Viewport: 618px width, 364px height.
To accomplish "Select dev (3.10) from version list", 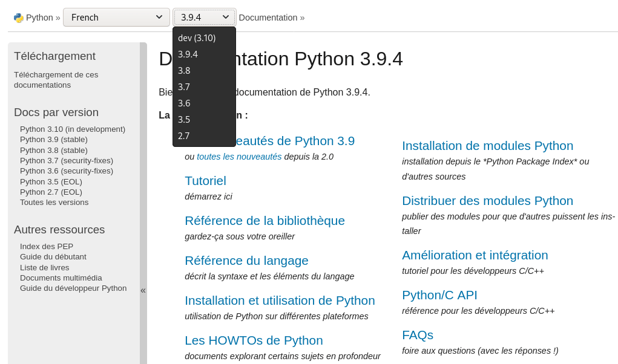I will (x=197, y=38).
